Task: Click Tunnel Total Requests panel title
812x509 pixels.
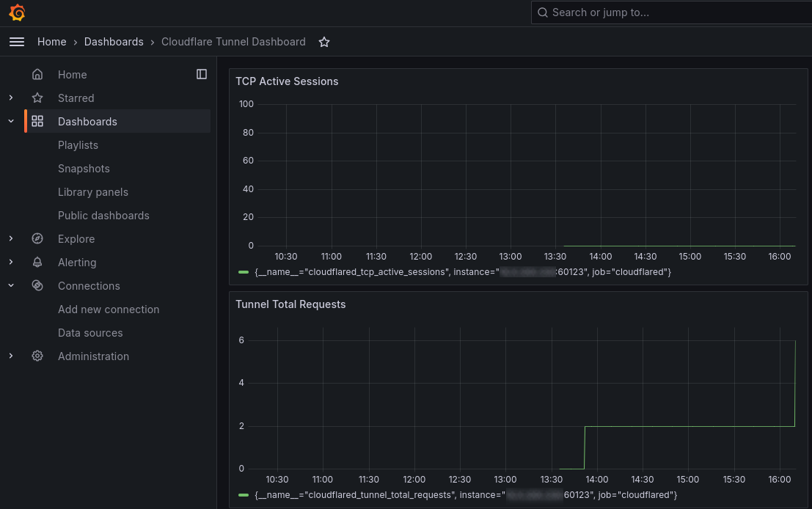Action: 290,304
